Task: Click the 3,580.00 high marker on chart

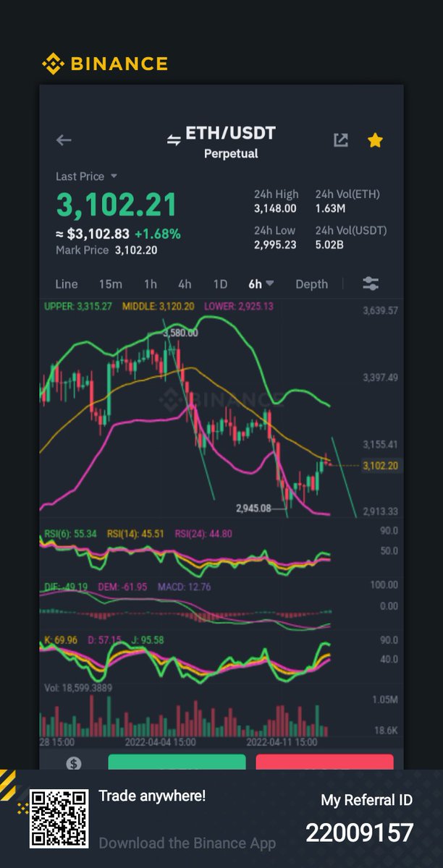Action: (181, 333)
